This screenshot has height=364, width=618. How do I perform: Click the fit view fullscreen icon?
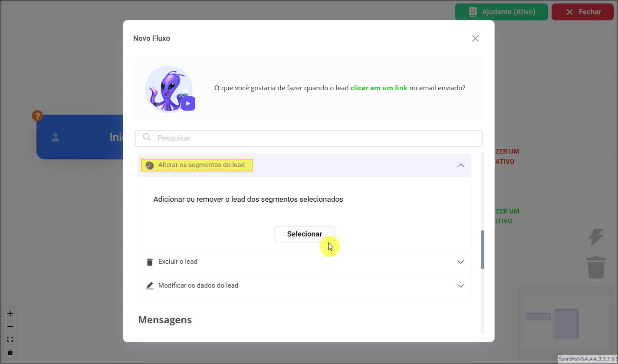coord(10,339)
